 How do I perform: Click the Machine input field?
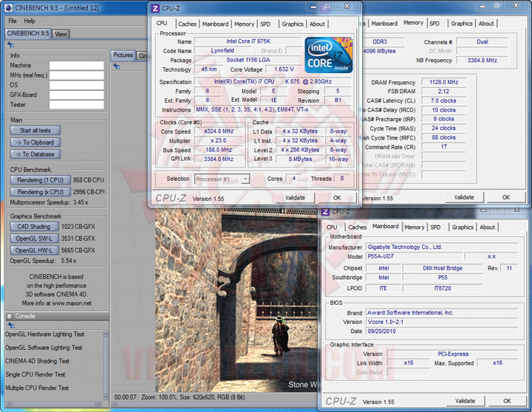76,65
